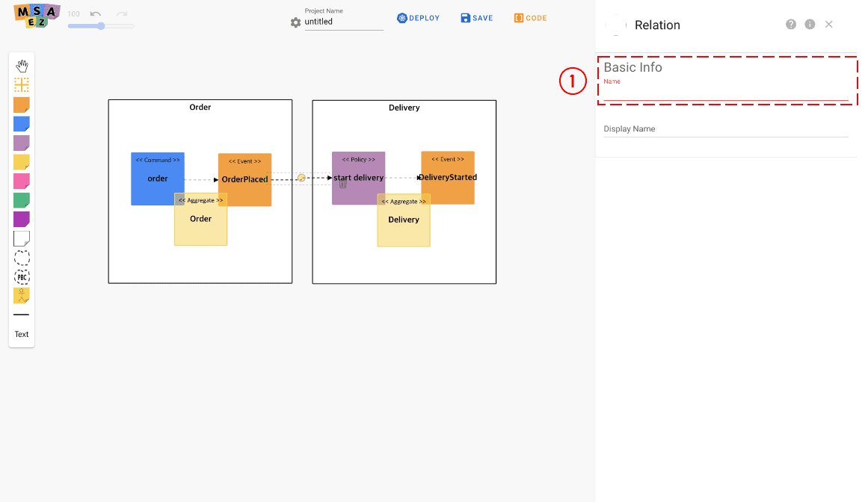The height and width of the screenshot is (502, 868).
Task: Select the Text tool in palette
Action: tap(22, 334)
